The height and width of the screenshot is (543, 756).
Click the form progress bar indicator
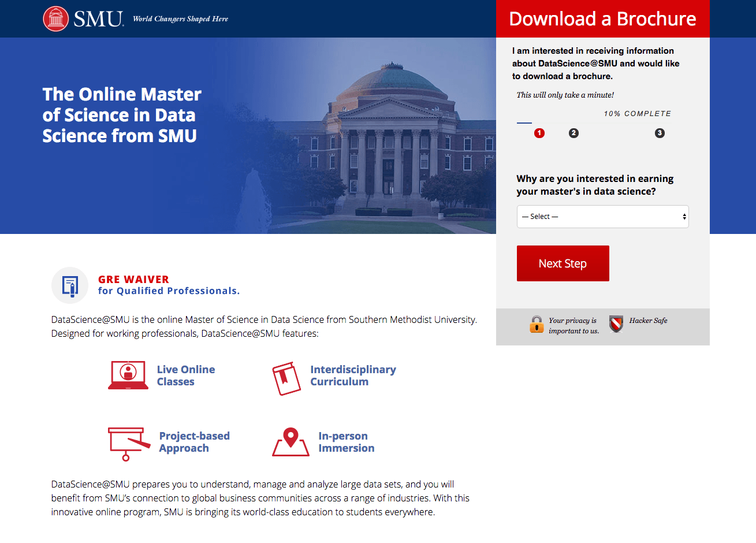click(x=524, y=122)
